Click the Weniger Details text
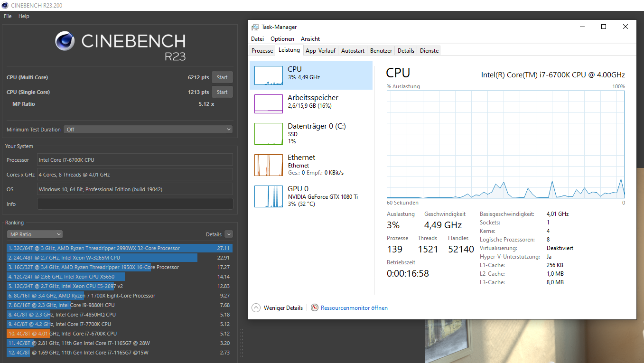 click(x=283, y=308)
